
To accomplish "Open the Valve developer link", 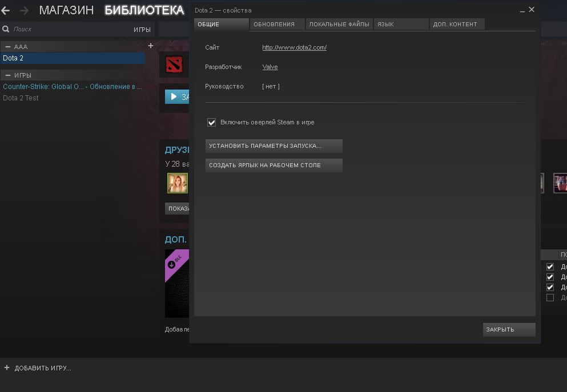I will click(270, 67).
